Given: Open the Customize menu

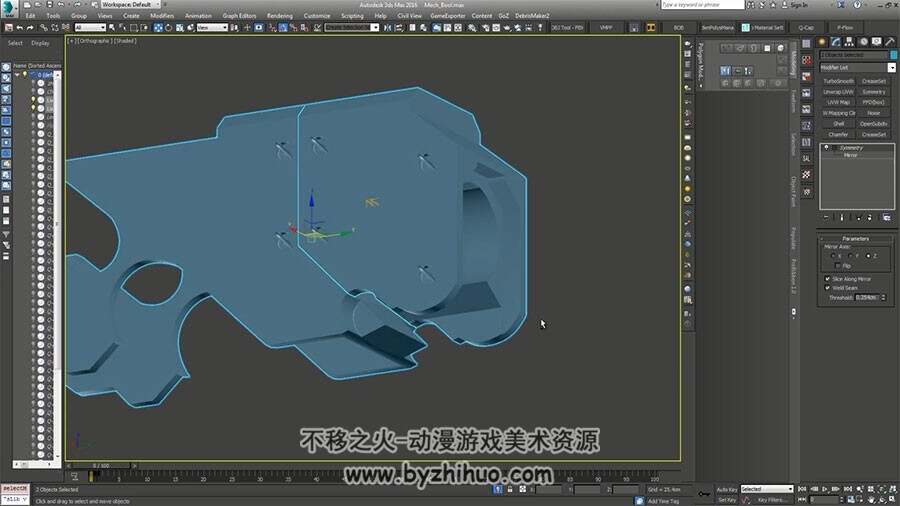Looking at the screenshot, I should 317,16.
